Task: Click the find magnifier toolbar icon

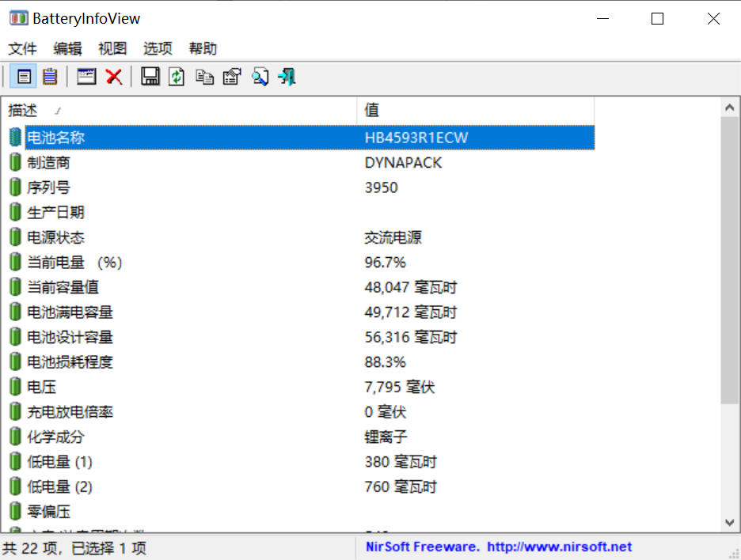Action: coord(260,77)
